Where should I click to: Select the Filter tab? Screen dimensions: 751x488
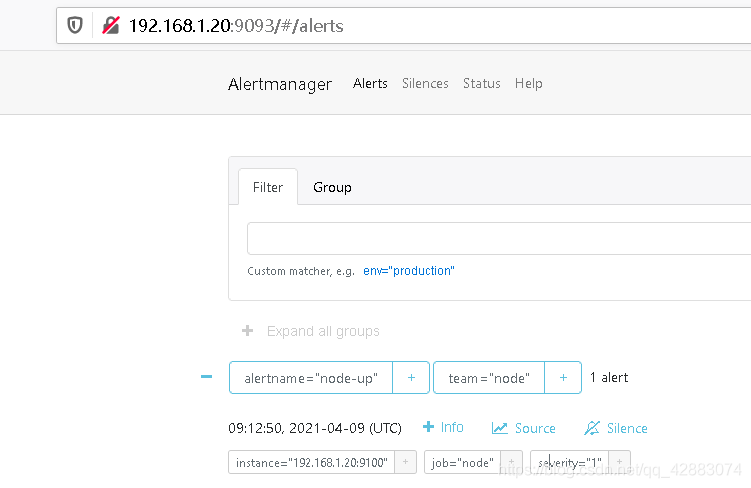tap(268, 187)
